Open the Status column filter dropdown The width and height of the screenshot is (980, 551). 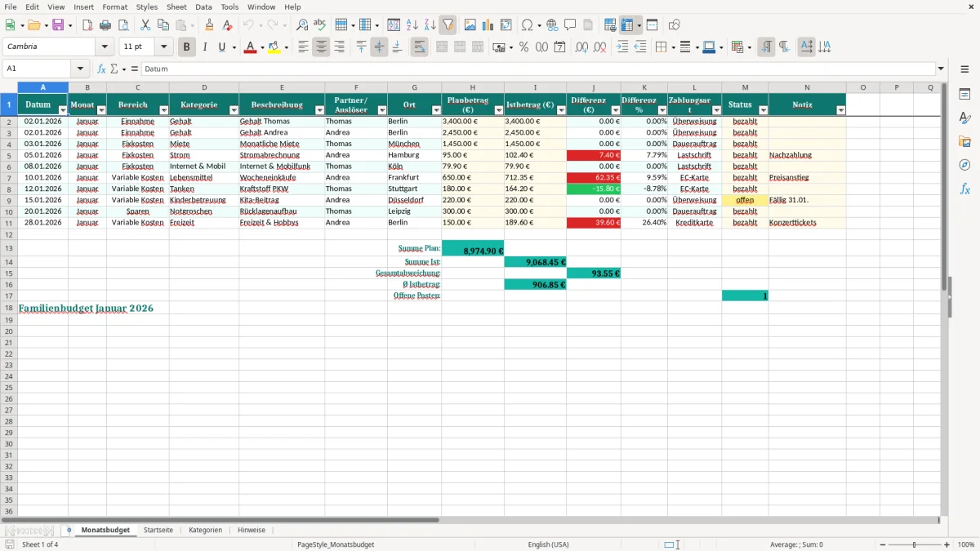coord(763,110)
